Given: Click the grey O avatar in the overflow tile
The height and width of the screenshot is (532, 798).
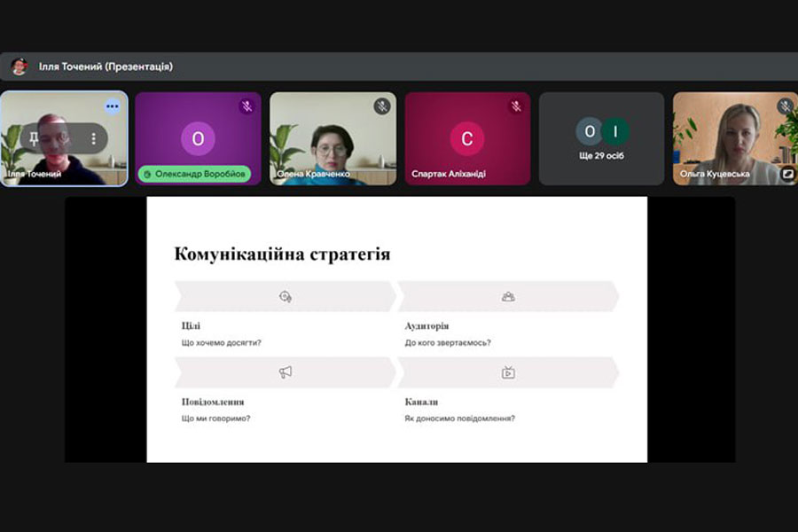Looking at the screenshot, I should [590, 131].
